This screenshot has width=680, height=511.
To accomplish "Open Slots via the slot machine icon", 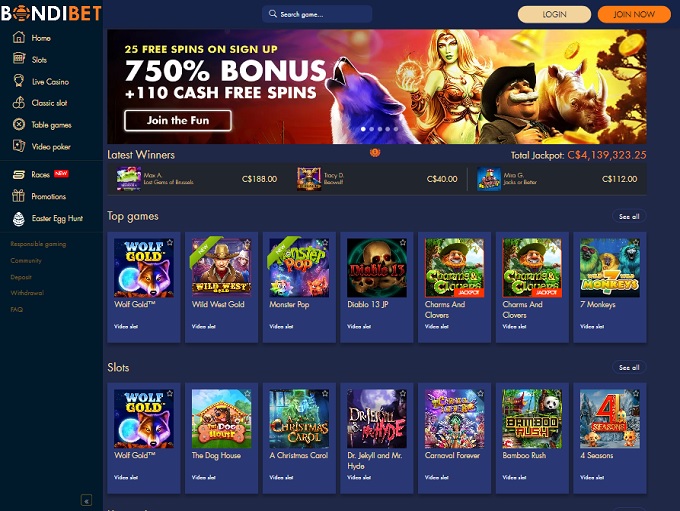I will coord(19,58).
